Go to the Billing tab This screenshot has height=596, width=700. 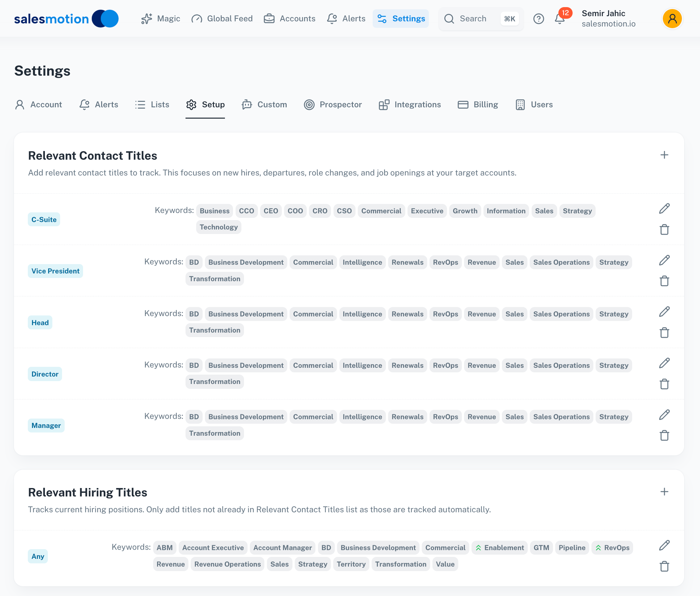[x=478, y=105]
